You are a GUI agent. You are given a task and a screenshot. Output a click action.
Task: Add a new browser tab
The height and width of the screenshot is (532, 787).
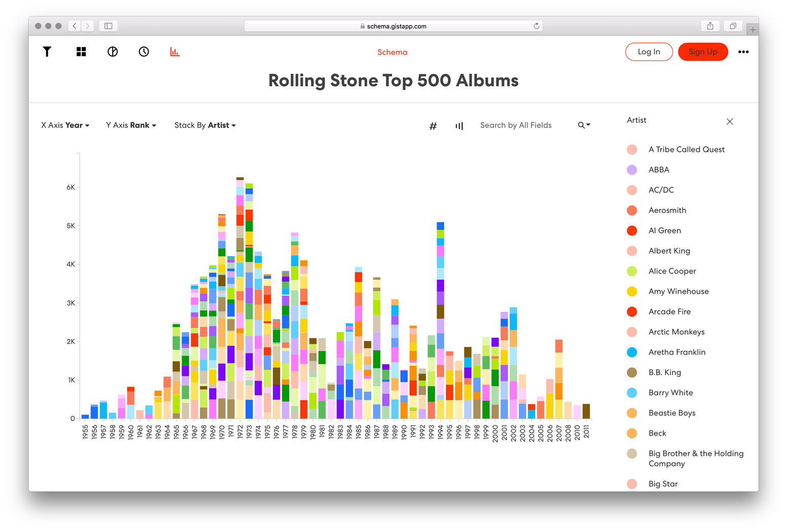click(753, 30)
